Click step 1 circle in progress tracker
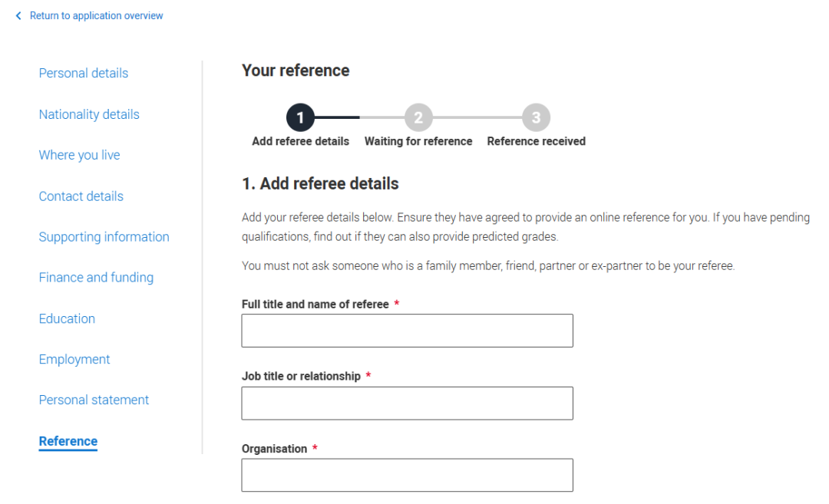829x504 pixels. (x=300, y=117)
